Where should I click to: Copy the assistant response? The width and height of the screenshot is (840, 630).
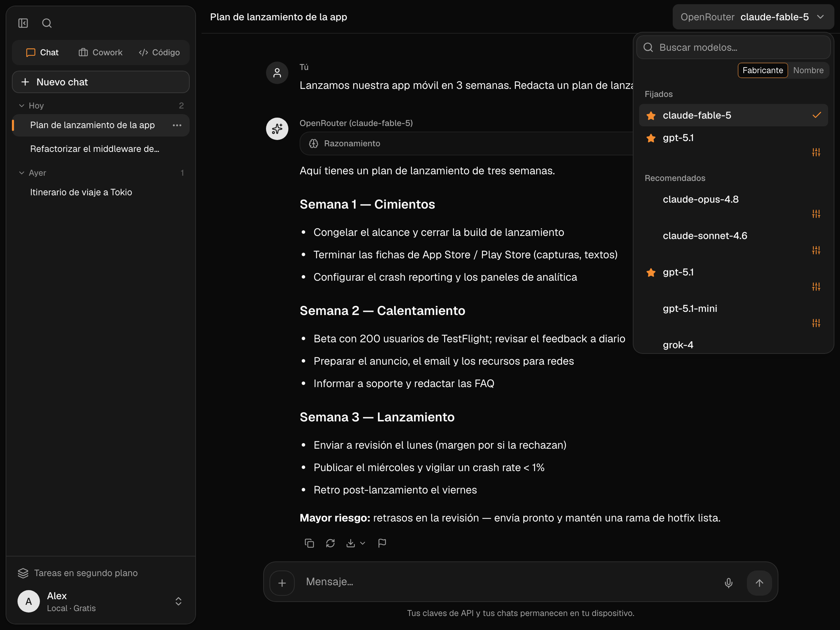(309, 543)
